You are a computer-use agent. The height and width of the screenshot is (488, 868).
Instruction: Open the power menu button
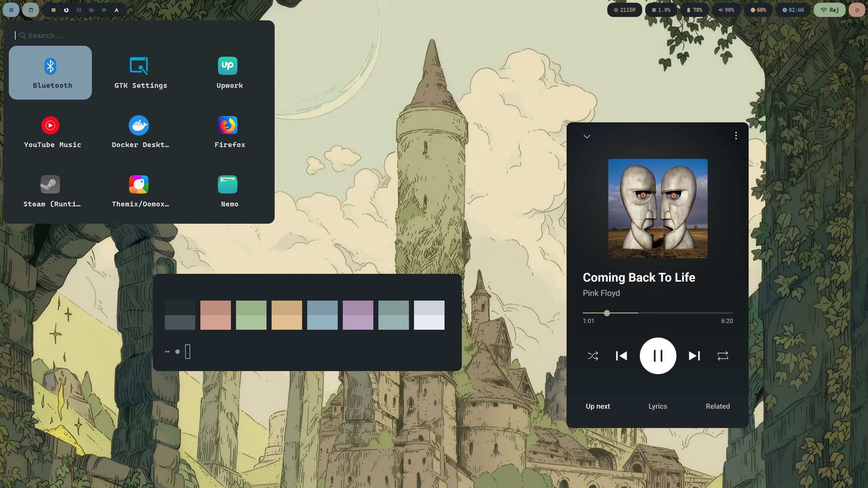(857, 10)
